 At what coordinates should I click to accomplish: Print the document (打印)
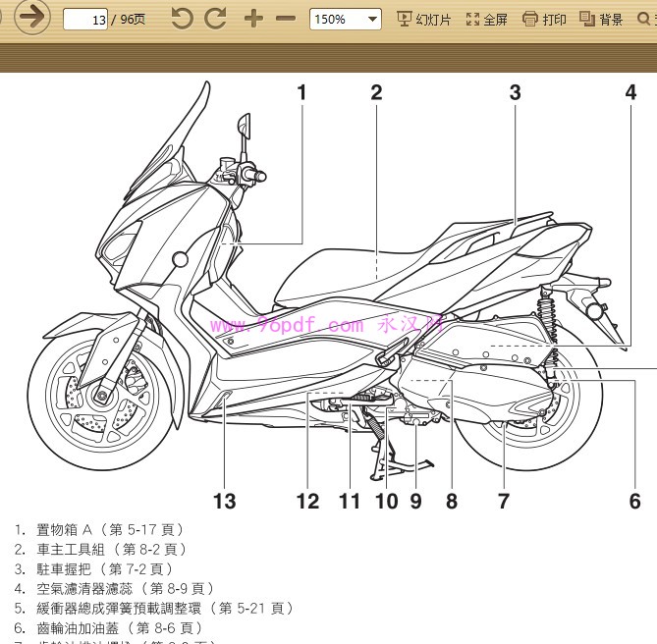pos(544,20)
